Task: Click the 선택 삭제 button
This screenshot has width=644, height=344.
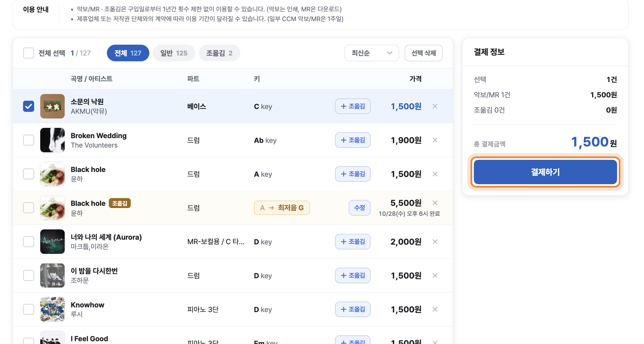Action: (424, 53)
